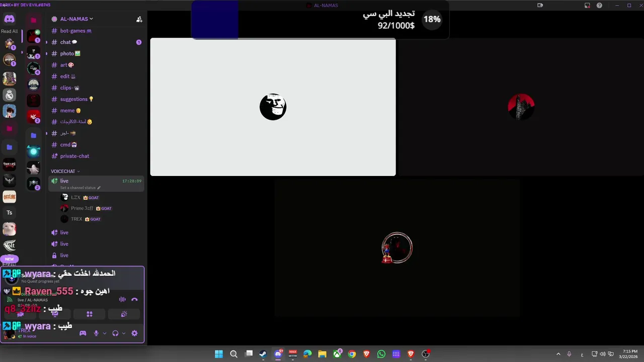Show hidden system tray icons
The width and height of the screenshot is (644, 362).
coord(558,354)
